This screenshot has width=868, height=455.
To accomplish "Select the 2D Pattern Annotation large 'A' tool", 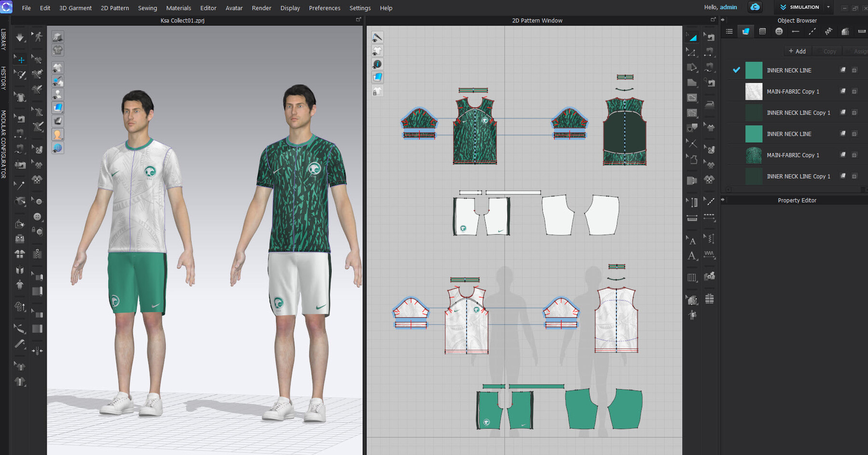I will click(692, 256).
